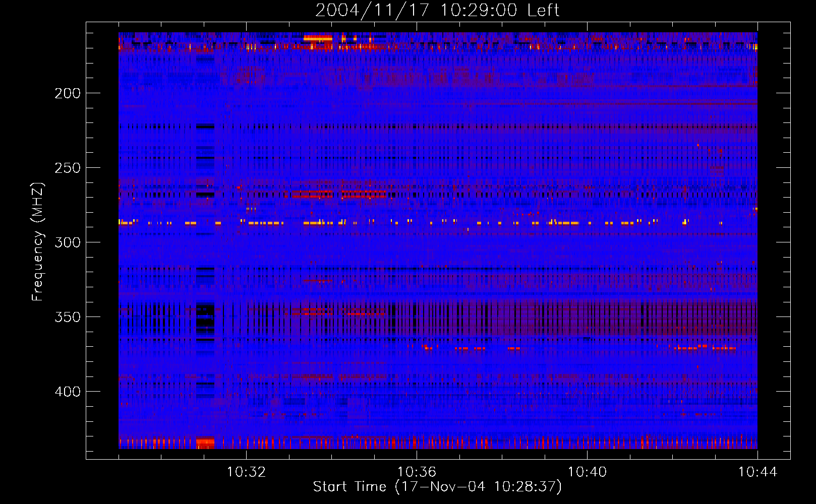Click the 10:36 time tick label
816x504 pixels.
click(417, 472)
